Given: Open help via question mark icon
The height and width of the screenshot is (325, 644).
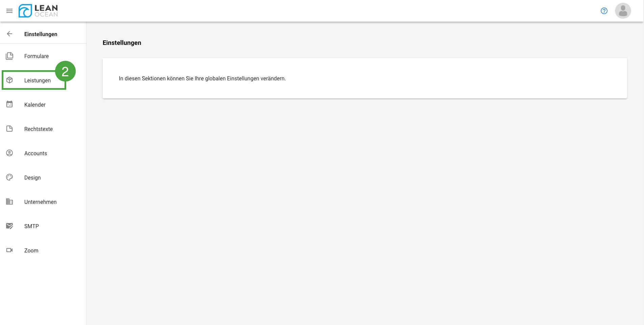Looking at the screenshot, I should [x=604, y=11].
